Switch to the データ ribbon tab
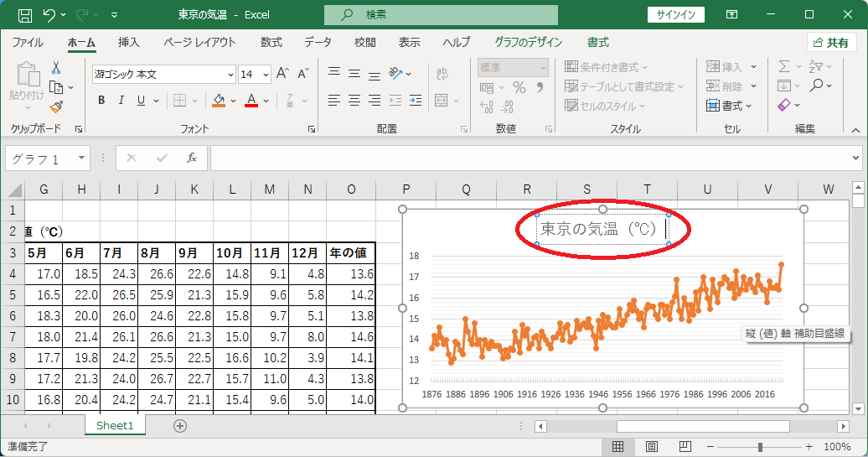 [x=318, y=43]
